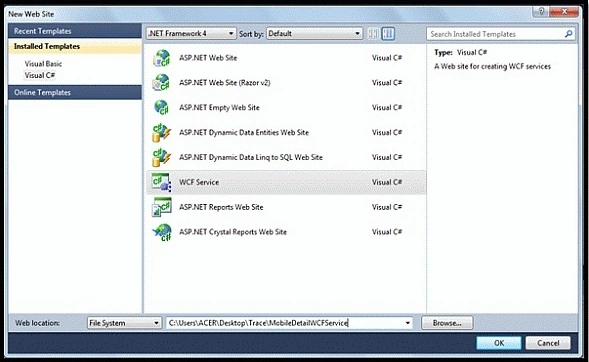Expand the Online Templates section
The height and width of the screenshot is (362, 589).
[x=75, y=92]
